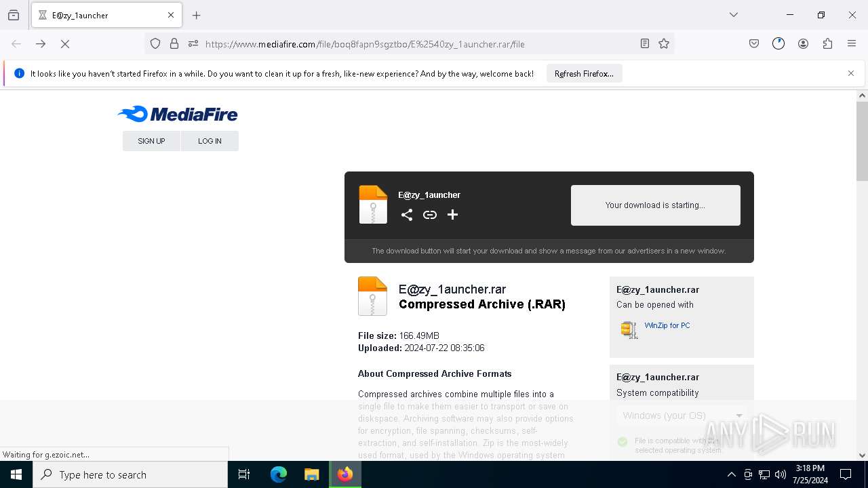Viewport: 868px width, 488px height.
Task: Select Firefox taskbar icon
Action: click(x=345, y=474)
